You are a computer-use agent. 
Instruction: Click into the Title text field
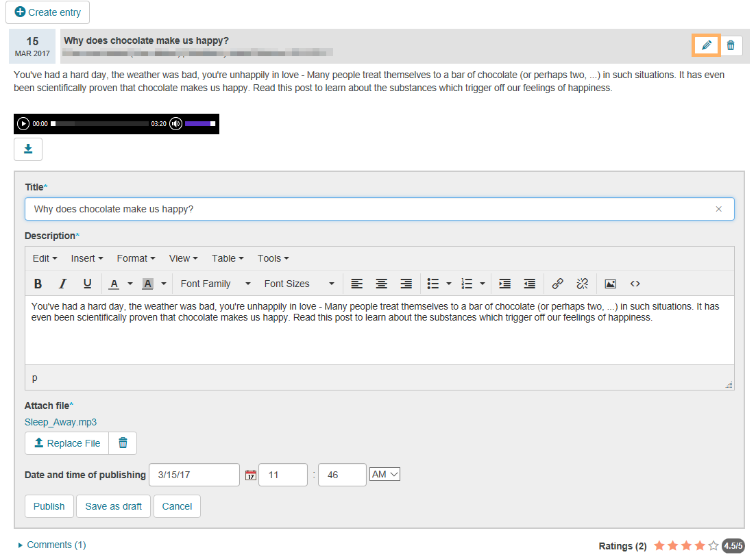click(370, 209)
